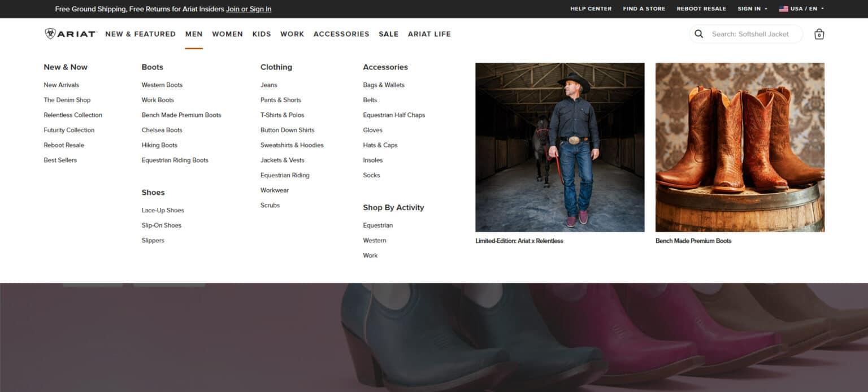Click the Boots column heading

[152, 67]
